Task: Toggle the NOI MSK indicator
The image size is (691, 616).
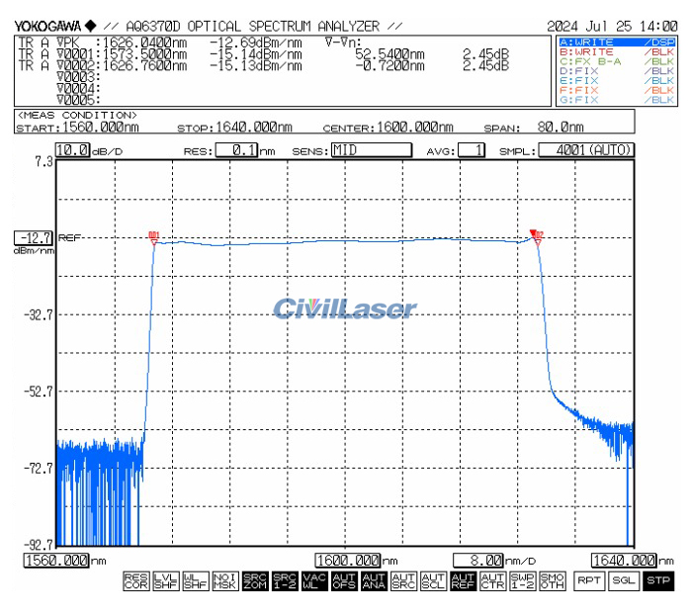Action: tap(225, 580)
